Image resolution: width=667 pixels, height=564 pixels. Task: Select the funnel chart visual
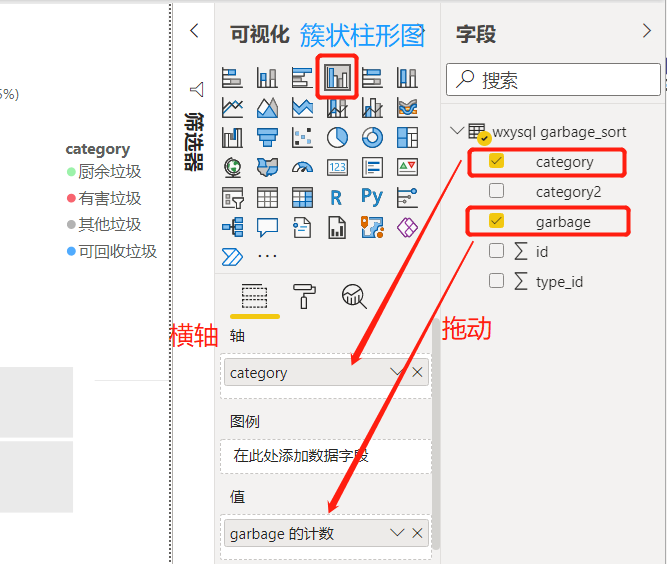click(267, 137)
